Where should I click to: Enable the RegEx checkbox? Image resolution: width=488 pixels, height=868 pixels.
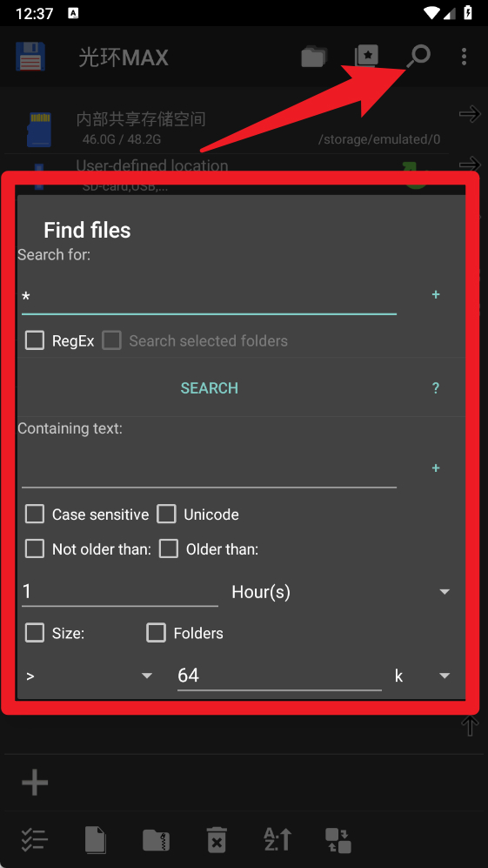tap(35, 340)
